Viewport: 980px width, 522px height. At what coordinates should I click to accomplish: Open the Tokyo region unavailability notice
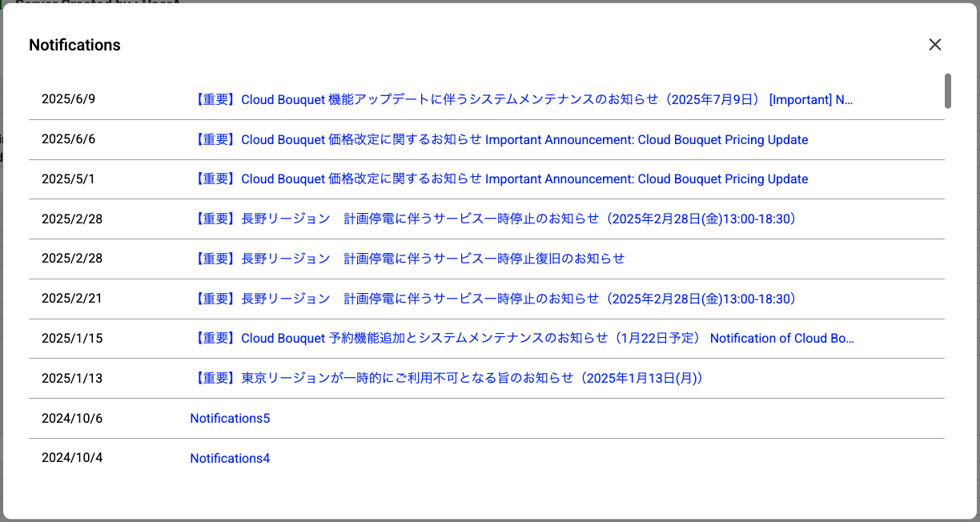pos(444,378)
